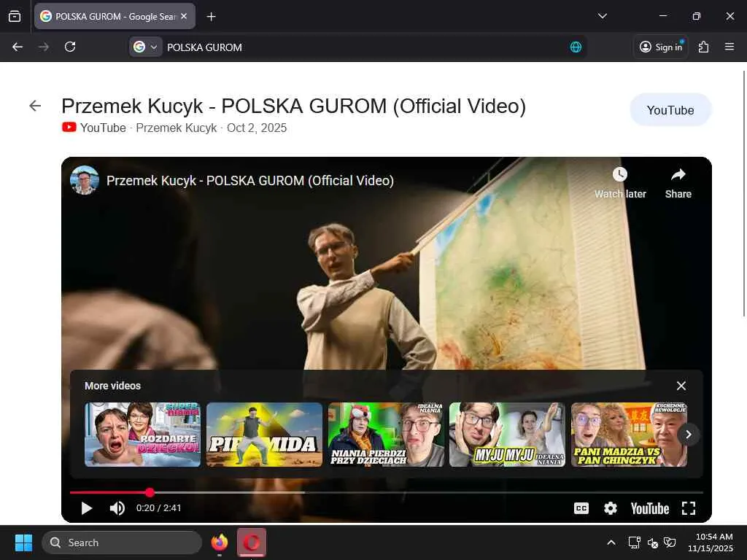Toggle closed captions CC
The image size is (747, 560).
coord(581,508)
